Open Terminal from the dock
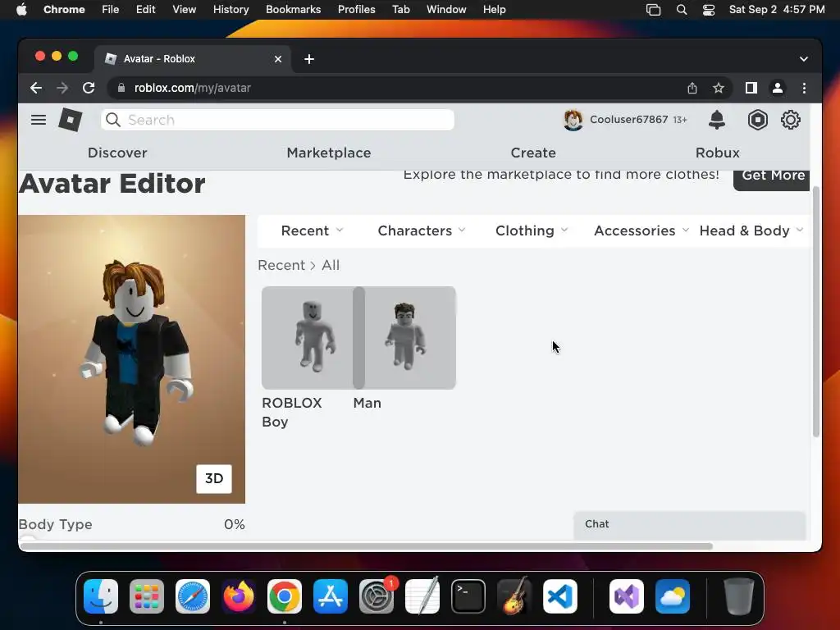840x630 pixels. click(468, 596)
